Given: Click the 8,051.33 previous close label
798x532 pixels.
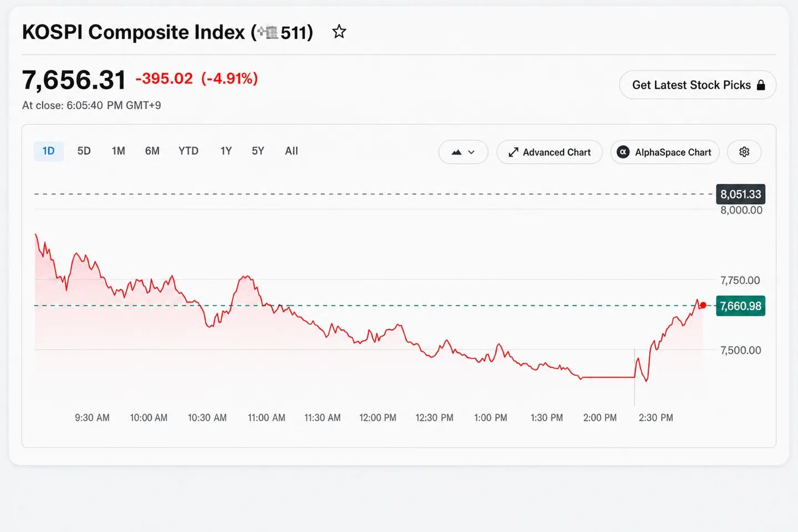Looking at the screenshot, I should 740,195.
